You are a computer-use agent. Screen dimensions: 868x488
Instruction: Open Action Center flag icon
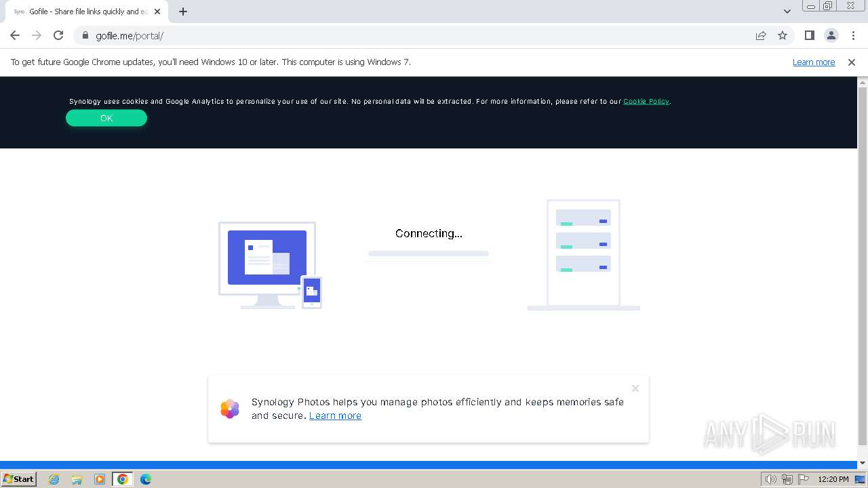coord(804,479)
